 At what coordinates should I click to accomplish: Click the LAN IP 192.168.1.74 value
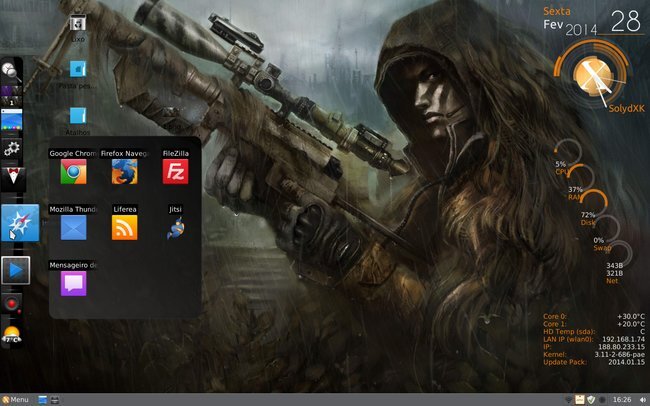coord(623,339)
